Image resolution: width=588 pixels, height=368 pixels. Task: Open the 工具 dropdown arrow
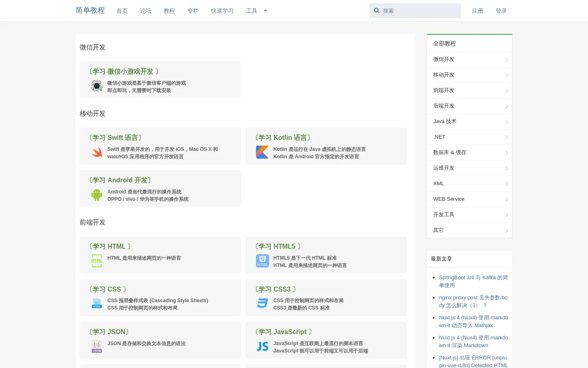(265, 11)
